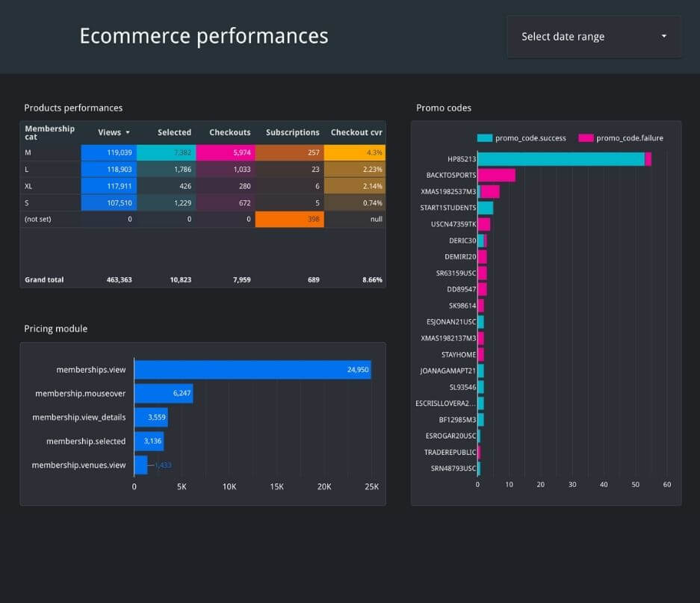The image size is (700, 603).
Task: Click the JOANAGAMAPT21 promo code label
Action: coord(447,371)
